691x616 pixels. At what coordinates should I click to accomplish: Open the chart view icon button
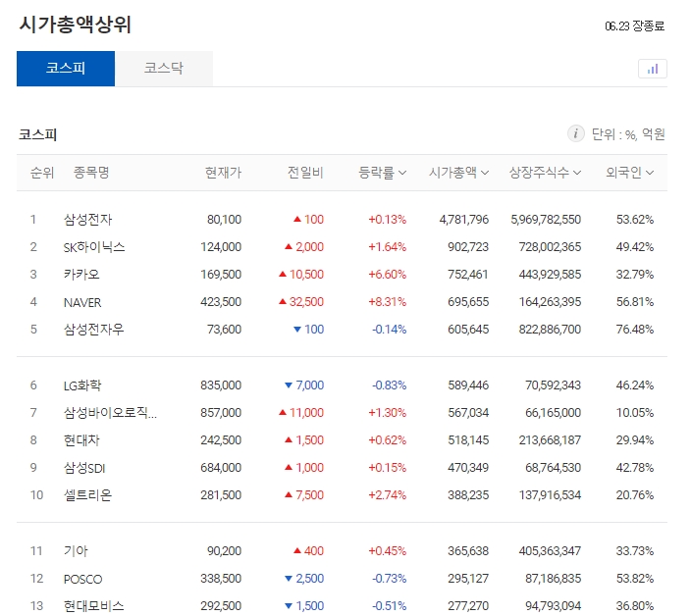coord(652,69)
